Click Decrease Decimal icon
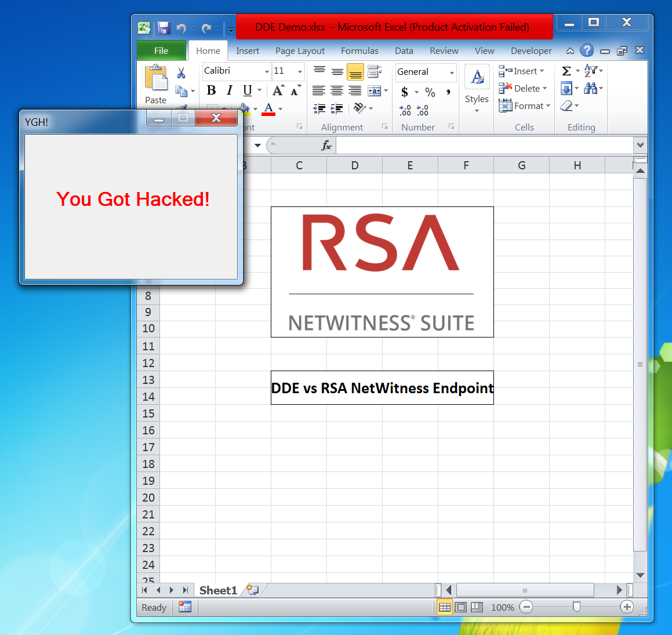 pos(423,111)
